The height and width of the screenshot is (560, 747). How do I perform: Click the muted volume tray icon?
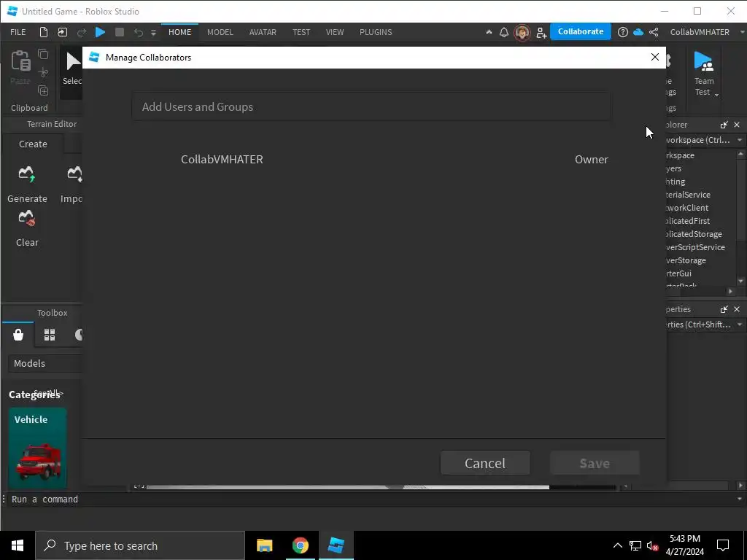click(653, 545)
